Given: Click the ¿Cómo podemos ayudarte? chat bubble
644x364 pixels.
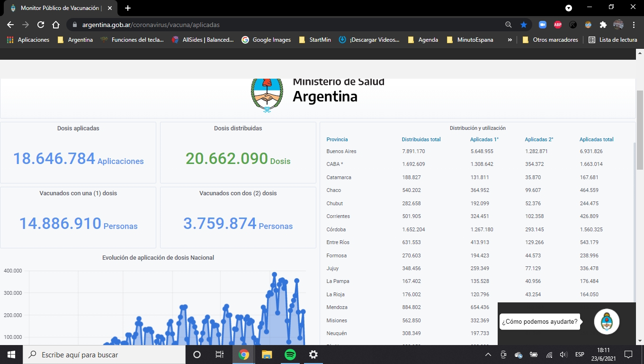Looking at the screenshot, I should pyautogui.click(x=540, y=321).
